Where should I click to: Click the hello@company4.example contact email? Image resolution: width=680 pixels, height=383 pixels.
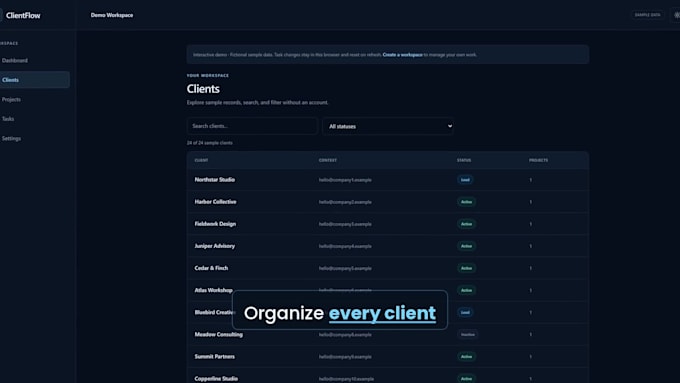pyautogui.click(x=345, y=246)
